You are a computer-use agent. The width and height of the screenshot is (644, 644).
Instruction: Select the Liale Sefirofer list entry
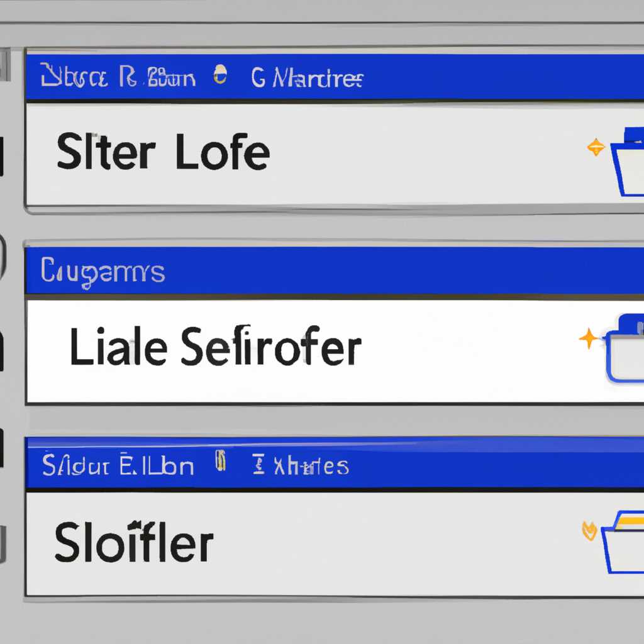click(x=335, y=352)
